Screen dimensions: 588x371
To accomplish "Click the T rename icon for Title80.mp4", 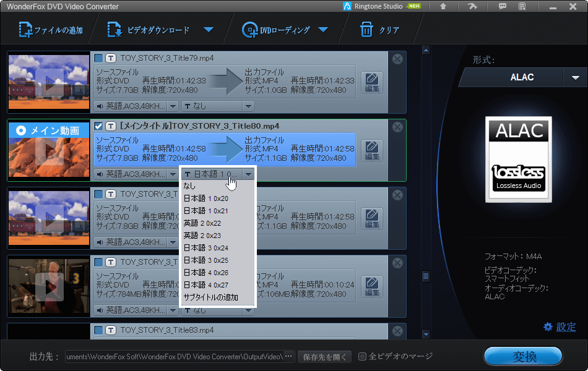I will [111, 126].
